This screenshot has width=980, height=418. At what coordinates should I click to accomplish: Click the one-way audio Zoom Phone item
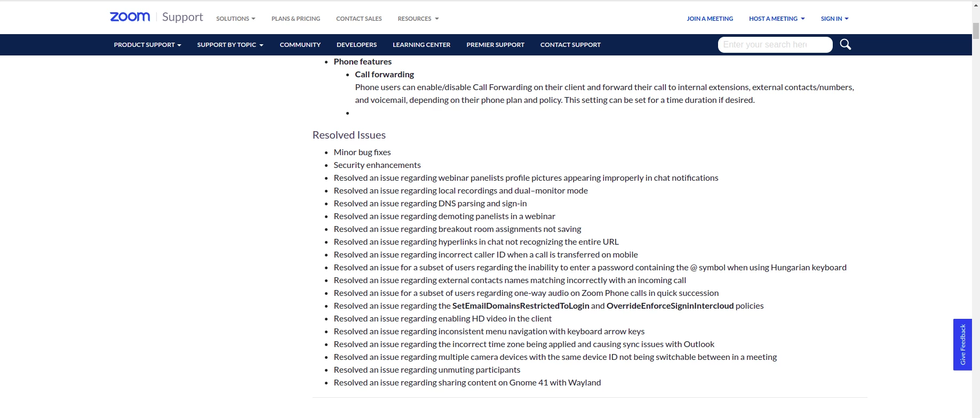pyautogui.click(x=526, y=293)
